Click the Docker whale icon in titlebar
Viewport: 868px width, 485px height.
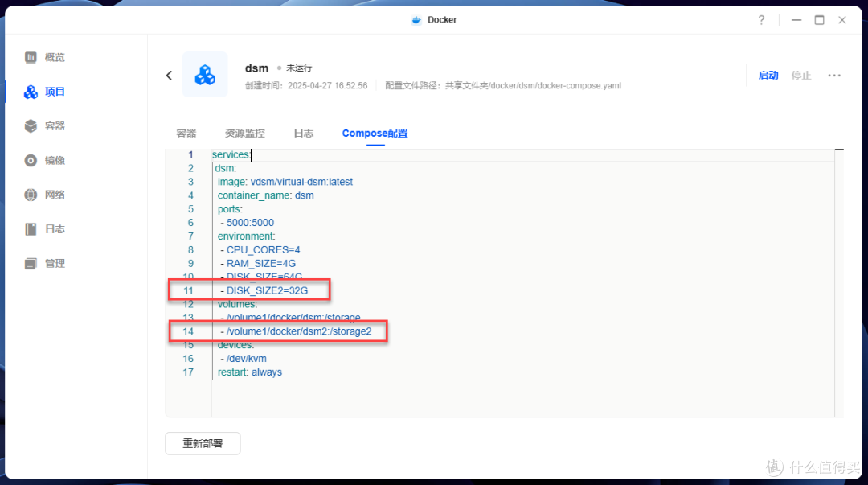[x=416, y=19]
